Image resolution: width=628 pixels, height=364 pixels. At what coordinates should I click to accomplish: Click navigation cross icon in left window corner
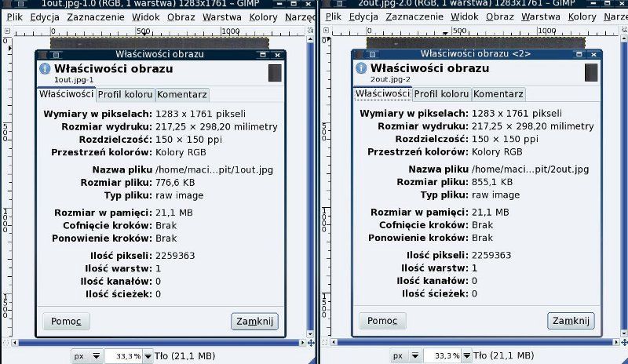(311, 343)
